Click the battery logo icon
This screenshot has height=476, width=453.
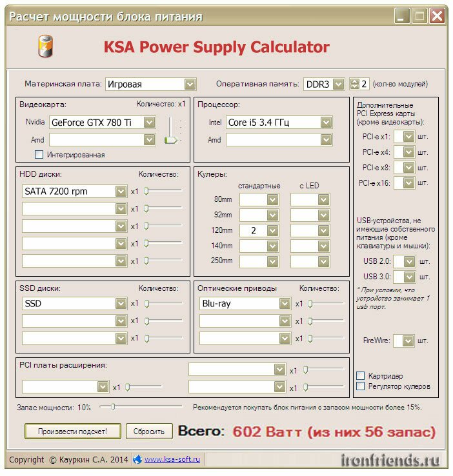(46, 46)
